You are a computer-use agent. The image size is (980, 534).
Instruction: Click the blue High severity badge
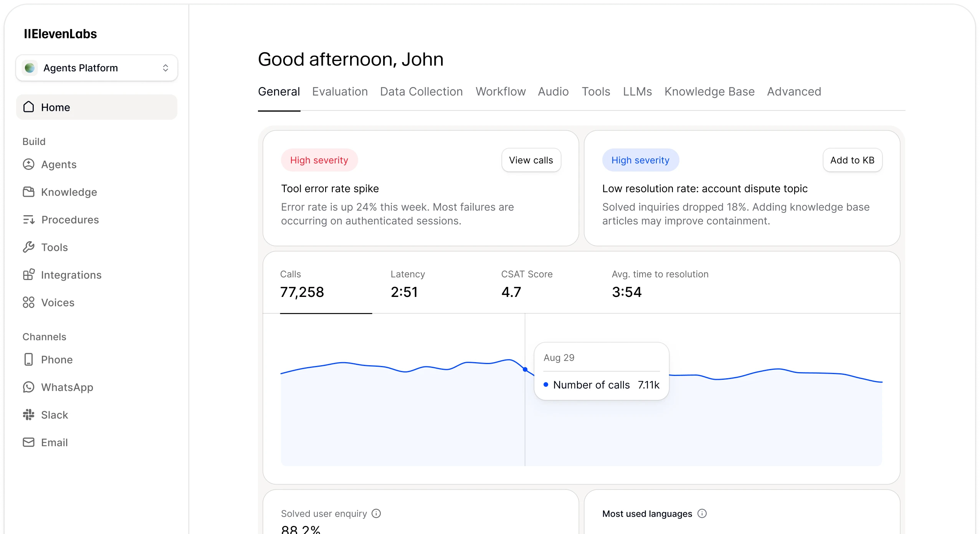(640, 160)
